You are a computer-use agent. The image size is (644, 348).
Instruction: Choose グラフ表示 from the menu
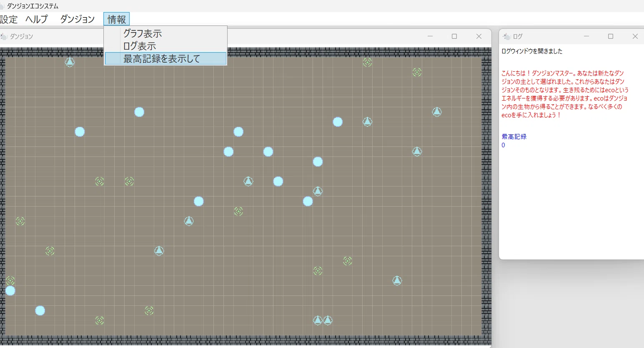165,33
